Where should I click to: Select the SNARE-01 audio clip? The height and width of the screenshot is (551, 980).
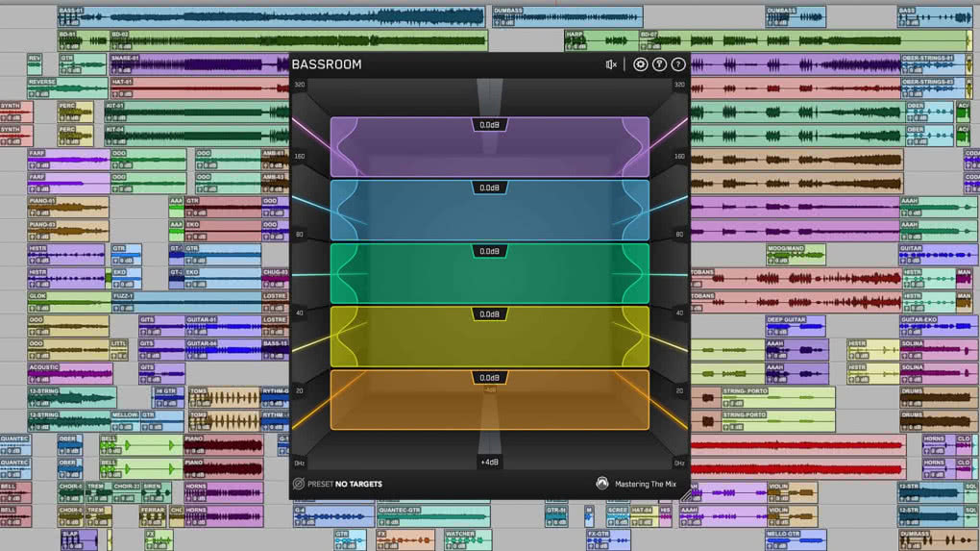point(200,64)
